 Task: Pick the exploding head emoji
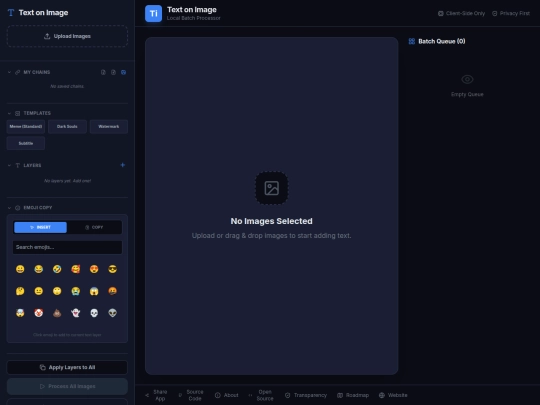tap(20, 313)
